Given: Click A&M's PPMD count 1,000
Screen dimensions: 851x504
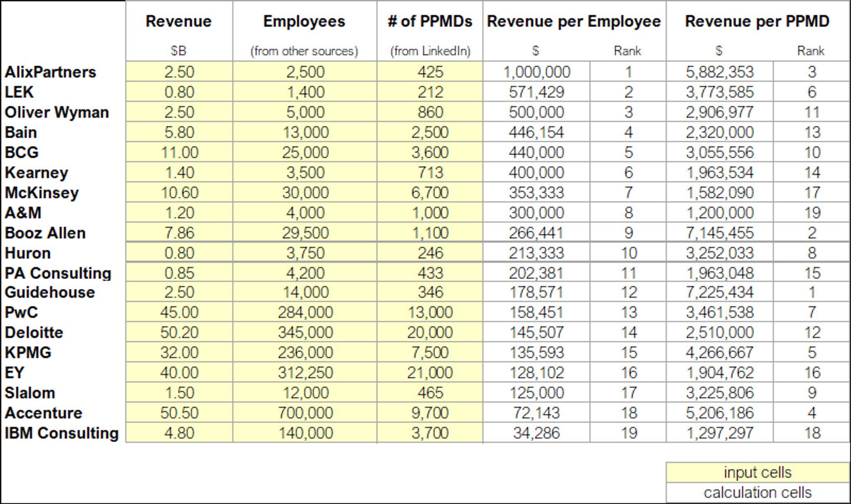Looking at the screenshot, I should pos(430,213).
